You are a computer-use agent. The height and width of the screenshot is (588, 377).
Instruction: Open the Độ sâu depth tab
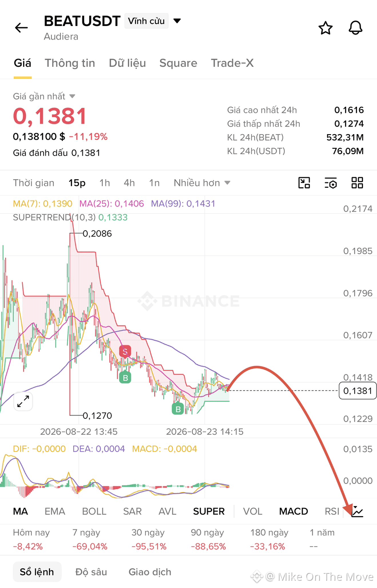coord(91,572)
